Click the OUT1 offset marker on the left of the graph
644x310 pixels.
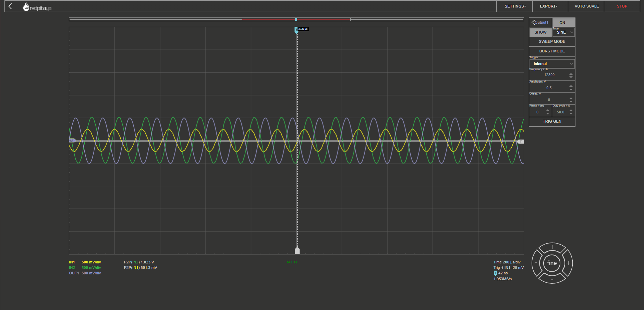pos(72,140)
